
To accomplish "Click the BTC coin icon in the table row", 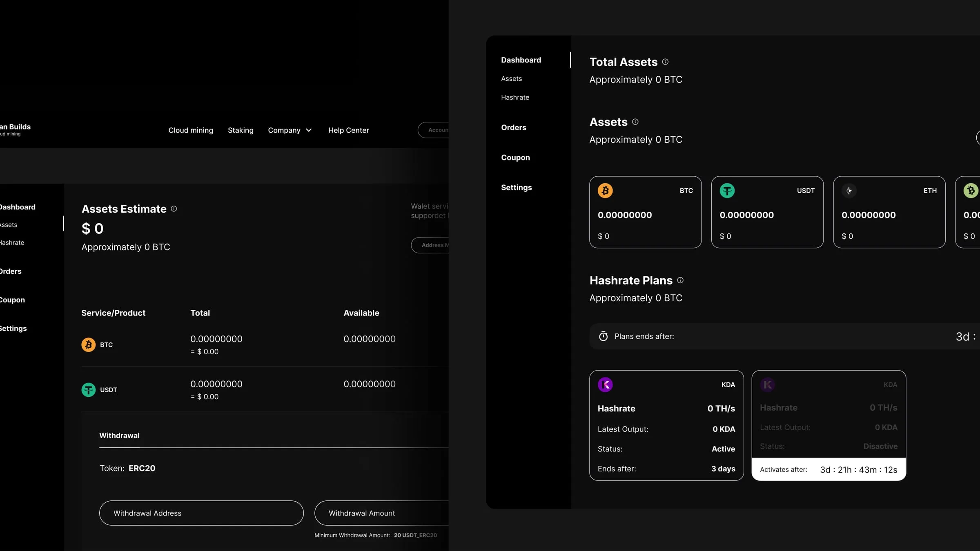I will [89, 344].
